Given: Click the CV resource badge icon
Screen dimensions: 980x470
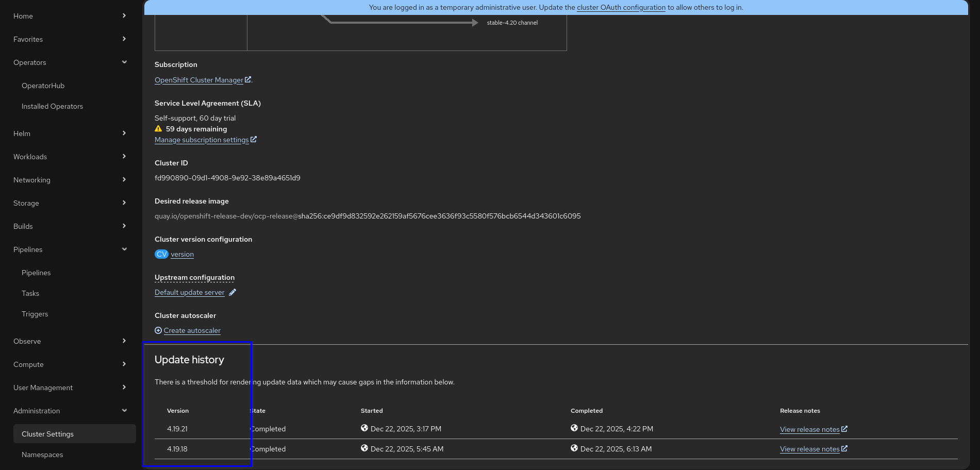Looking at the screenshot, I should (161, 255).
